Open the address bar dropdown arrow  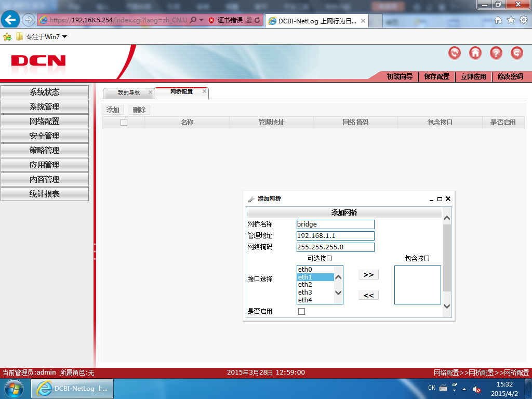201,20
